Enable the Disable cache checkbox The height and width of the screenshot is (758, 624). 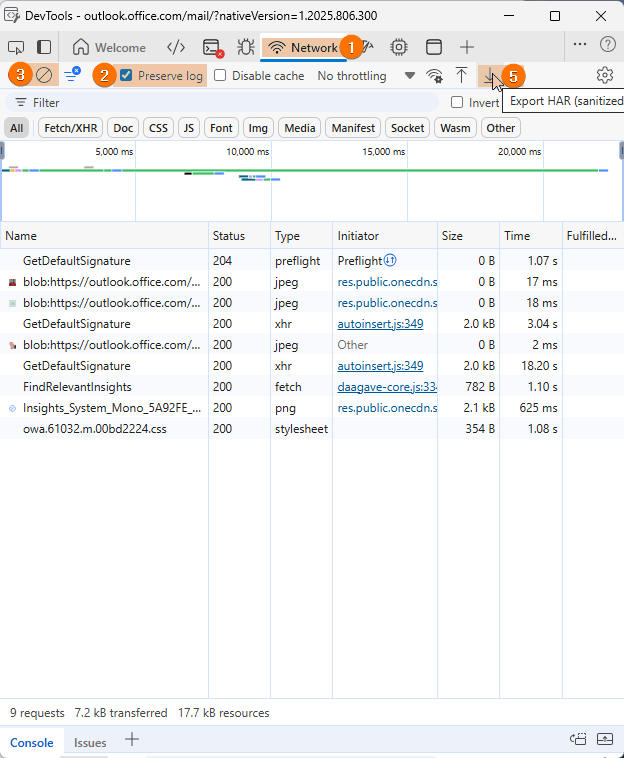coord(220,75)
